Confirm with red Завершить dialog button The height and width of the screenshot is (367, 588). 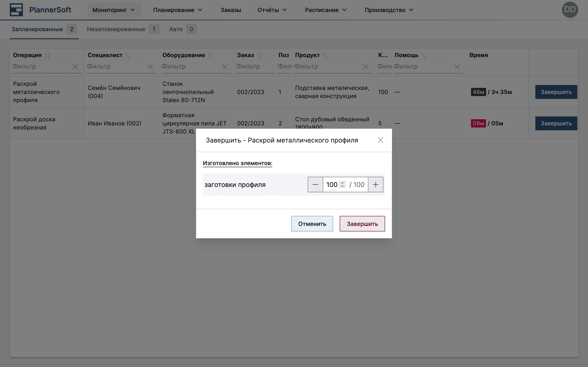[362, 223]
